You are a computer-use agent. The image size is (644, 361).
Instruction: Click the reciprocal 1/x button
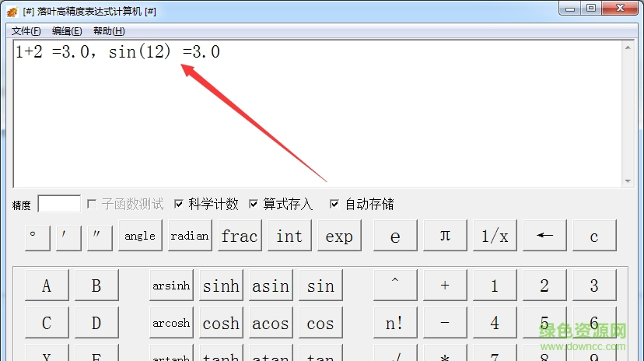point(495,236)
